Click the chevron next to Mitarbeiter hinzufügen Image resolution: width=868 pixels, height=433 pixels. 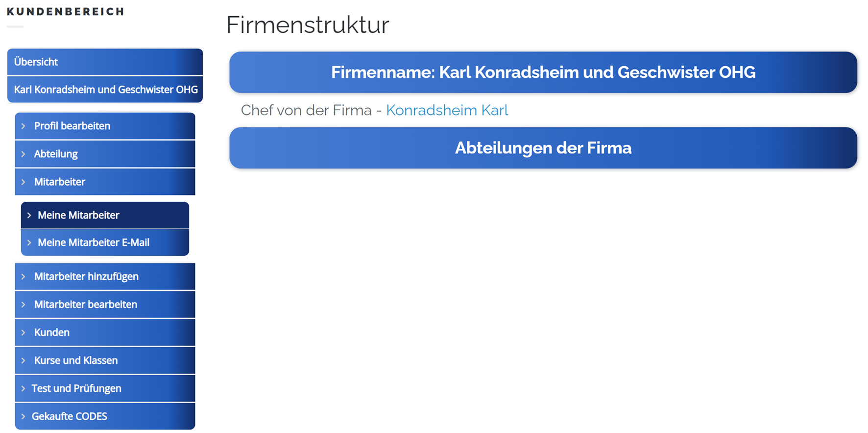pos(24,277)
